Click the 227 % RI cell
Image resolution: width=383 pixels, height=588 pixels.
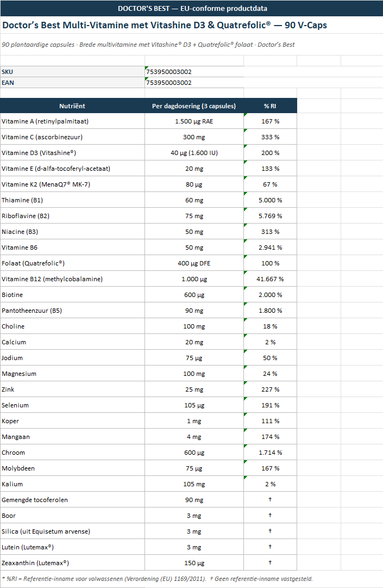point(271,389)
